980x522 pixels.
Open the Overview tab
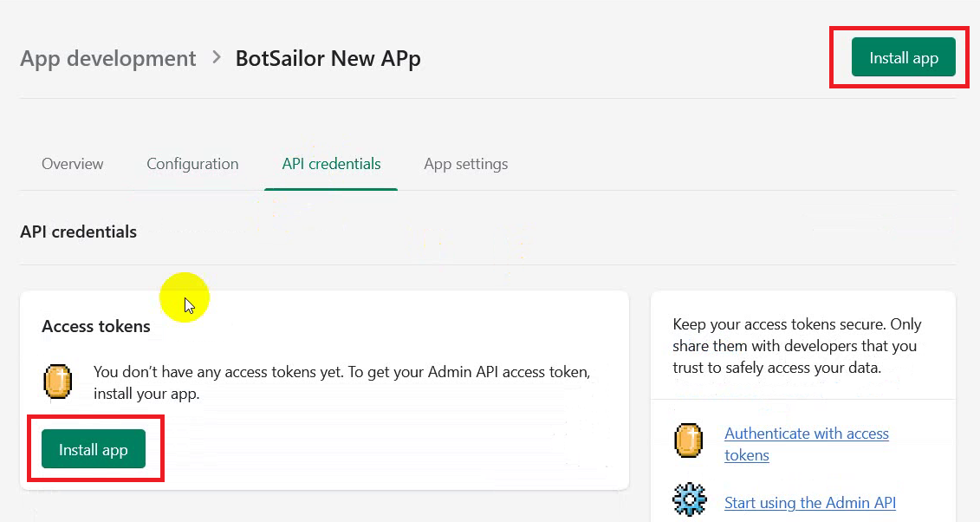coord(73,164)
